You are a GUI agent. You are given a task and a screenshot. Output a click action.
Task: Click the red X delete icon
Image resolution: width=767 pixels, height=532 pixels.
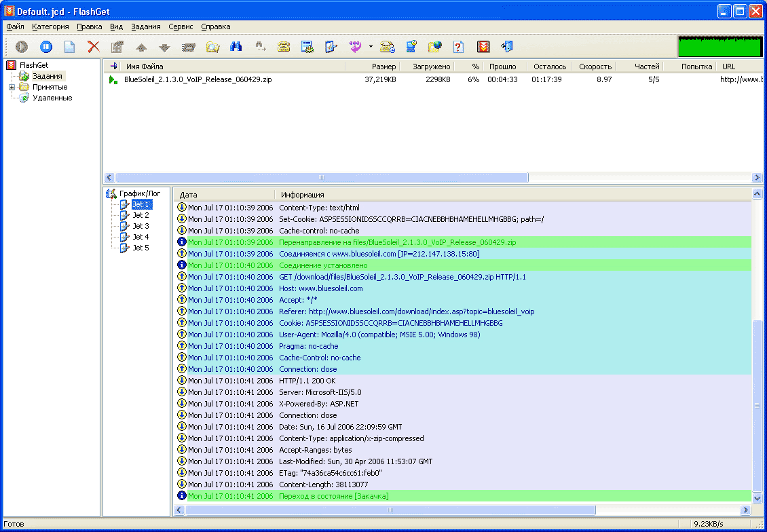[x=94, y=47]
